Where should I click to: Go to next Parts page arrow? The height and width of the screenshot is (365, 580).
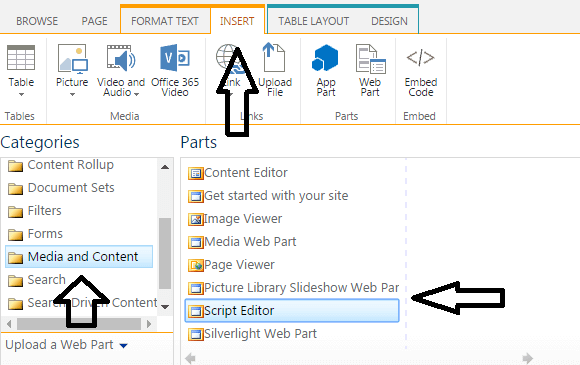tap(528, 358)
